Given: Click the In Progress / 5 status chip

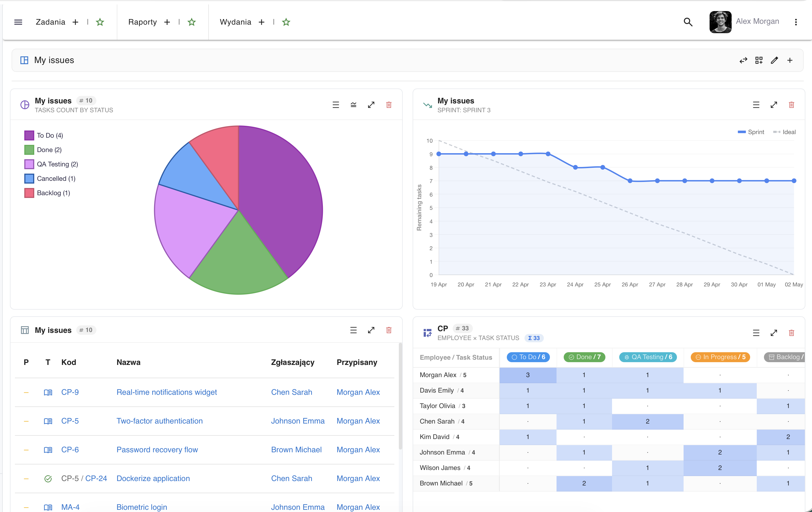Looking at the screenshot, I should point(720,357).
